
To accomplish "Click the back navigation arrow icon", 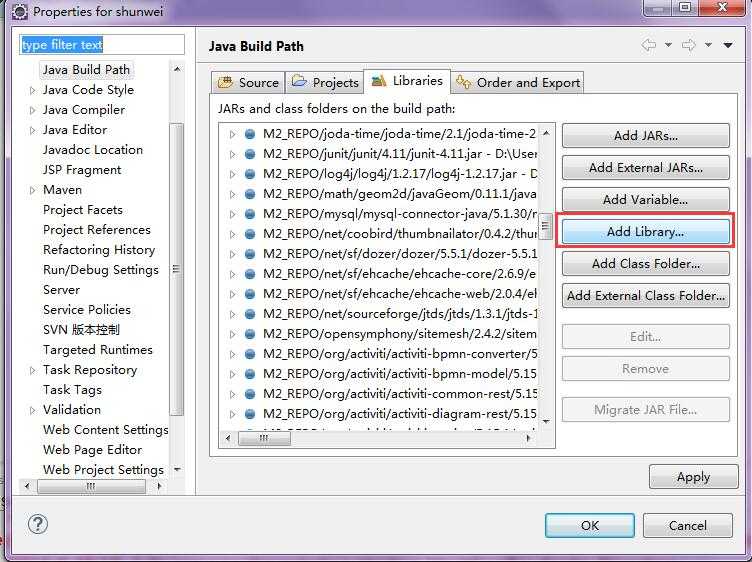I will 648,45.
